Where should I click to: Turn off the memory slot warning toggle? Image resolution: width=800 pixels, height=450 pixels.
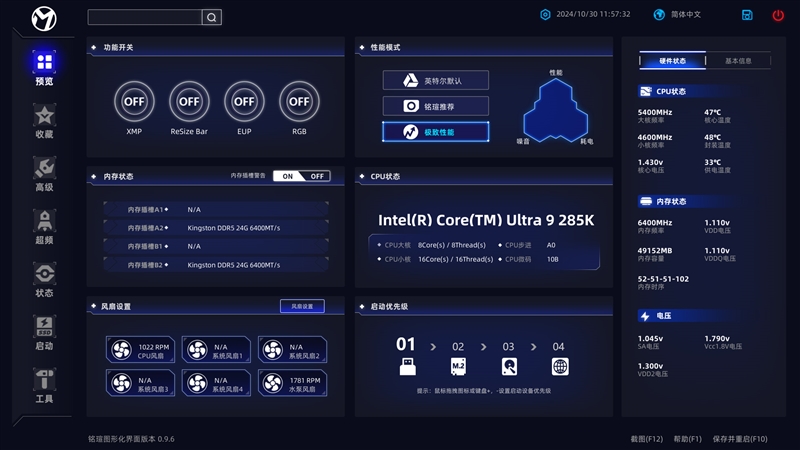tap(316, 176)
